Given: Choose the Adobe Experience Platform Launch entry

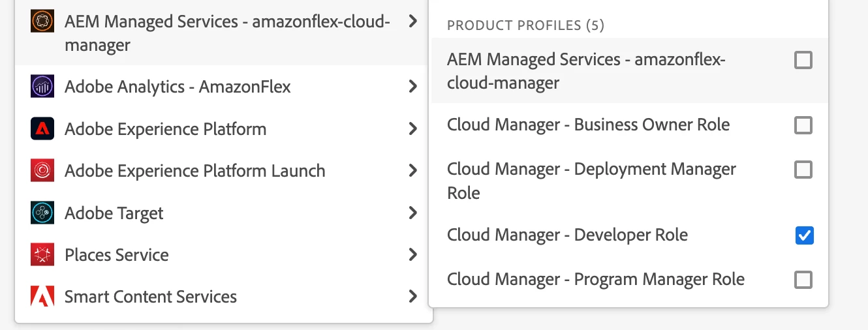Looking at the screenshot, I should click(x=194, y=171).
